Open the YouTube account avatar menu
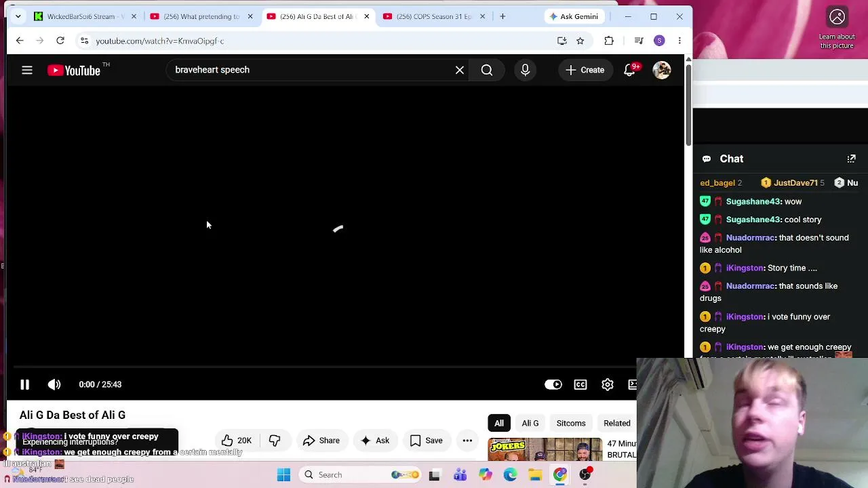The width and height of the screenshot is (868, 488). tap(662, 70)
